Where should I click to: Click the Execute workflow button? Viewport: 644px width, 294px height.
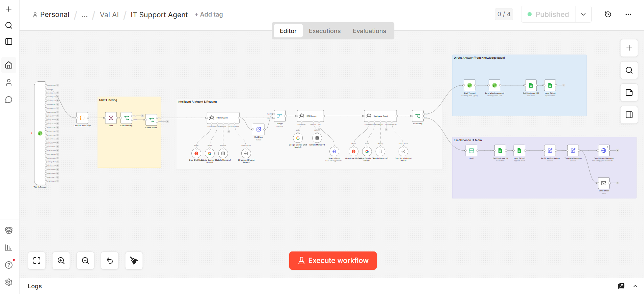333,261
